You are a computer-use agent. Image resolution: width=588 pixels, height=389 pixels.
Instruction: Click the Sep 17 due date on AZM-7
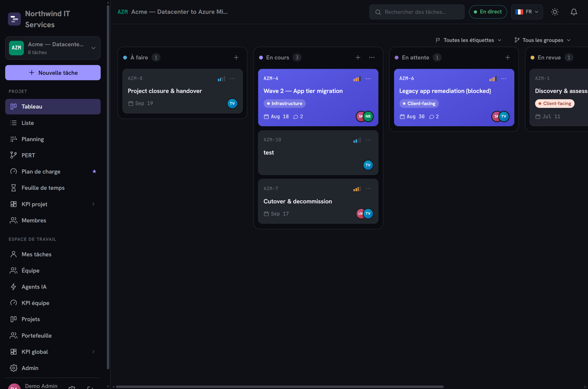[276, 214]
